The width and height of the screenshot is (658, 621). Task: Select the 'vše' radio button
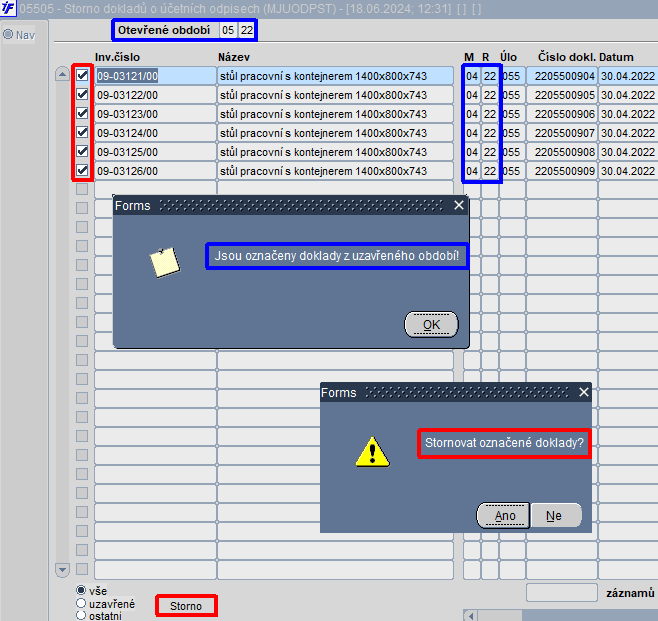81,590
